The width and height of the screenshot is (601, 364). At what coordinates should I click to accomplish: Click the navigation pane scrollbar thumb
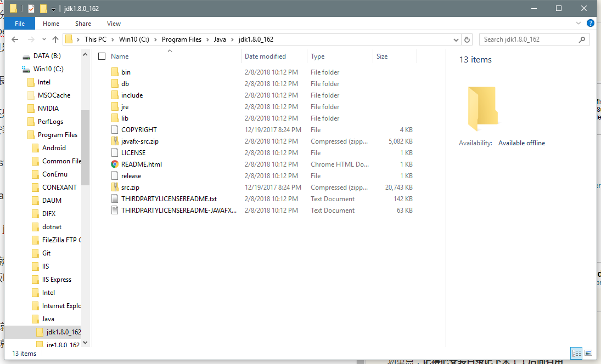click(85, 147)
